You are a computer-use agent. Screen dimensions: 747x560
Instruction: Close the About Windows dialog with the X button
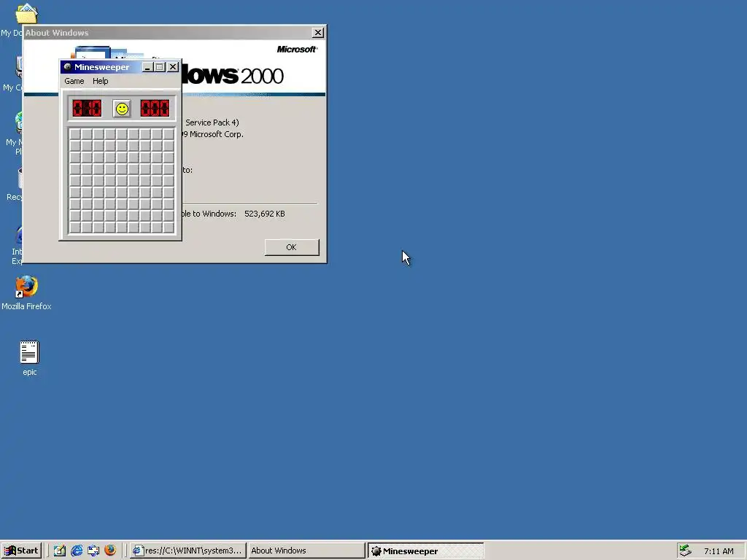(318, 32)
